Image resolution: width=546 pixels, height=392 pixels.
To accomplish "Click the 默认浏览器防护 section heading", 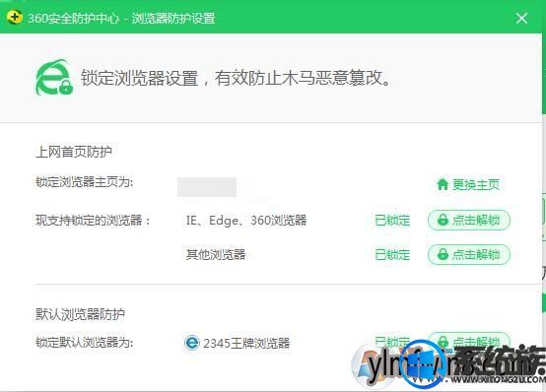I will pos(80,314).
